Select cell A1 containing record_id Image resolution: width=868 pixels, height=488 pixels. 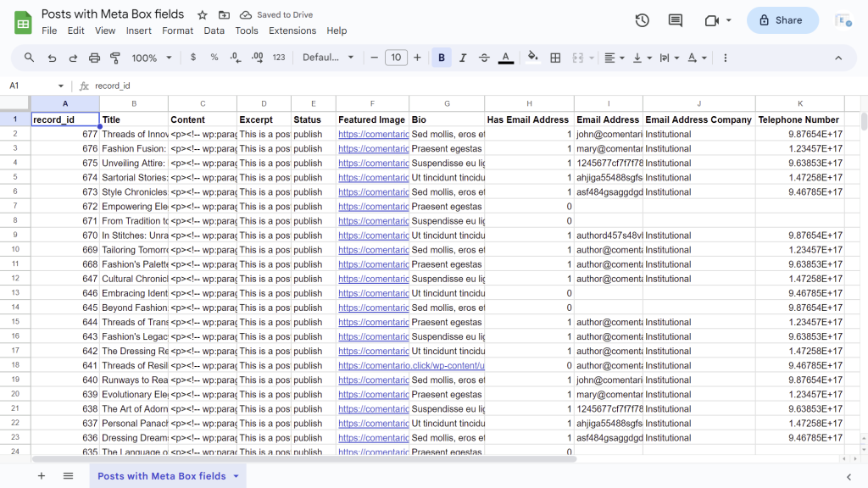[x=64, y=119]
